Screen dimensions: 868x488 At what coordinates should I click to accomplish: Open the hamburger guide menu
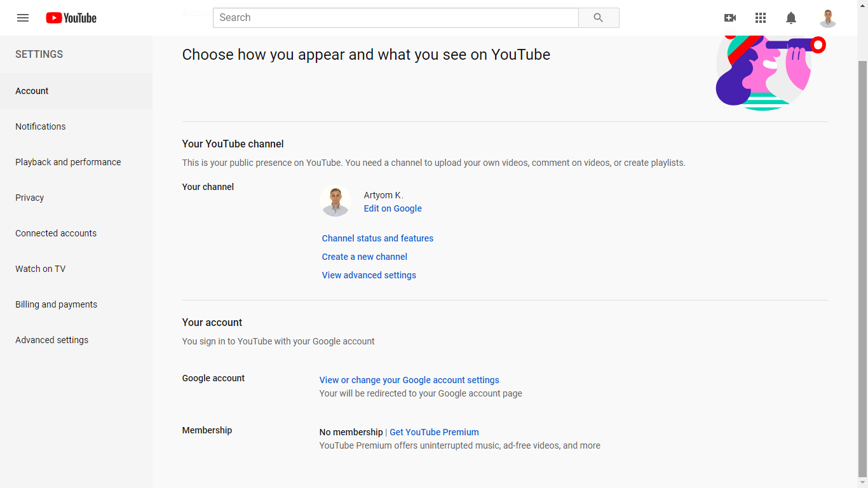(x=23, y=18)
